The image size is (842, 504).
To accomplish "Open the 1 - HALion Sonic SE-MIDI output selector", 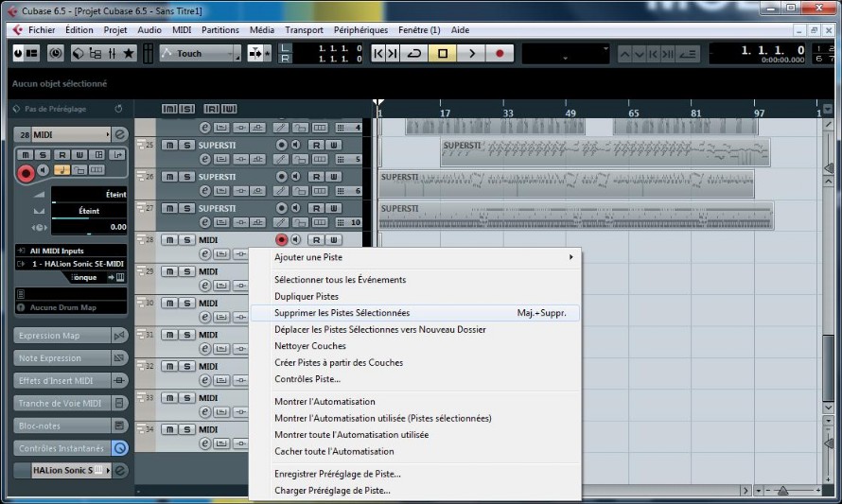I will pos(71,264).
